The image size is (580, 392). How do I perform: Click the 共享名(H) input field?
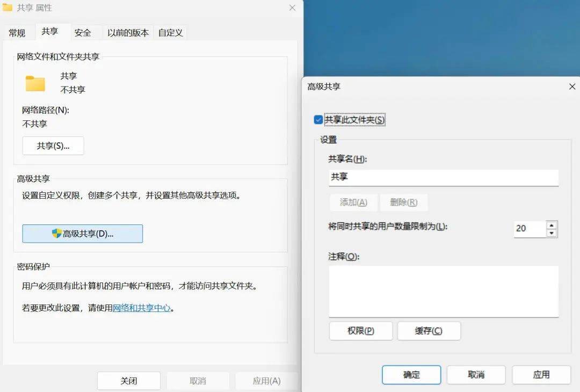[444, 178]
